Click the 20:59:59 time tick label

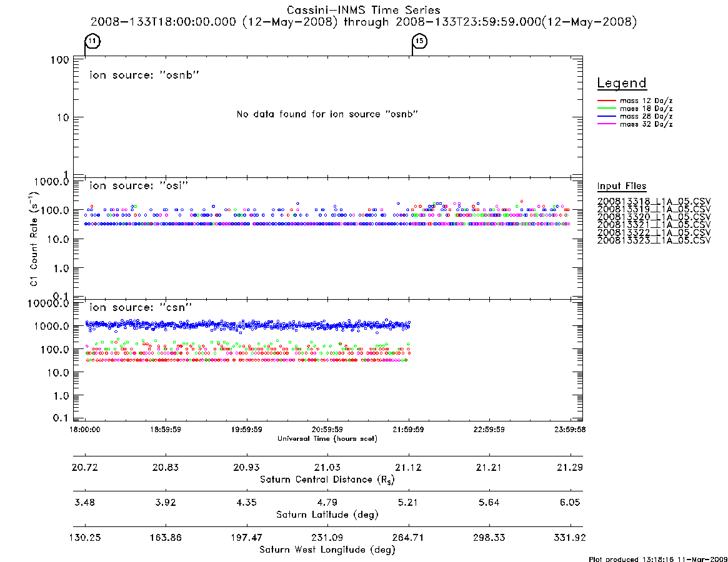point(327,430)
